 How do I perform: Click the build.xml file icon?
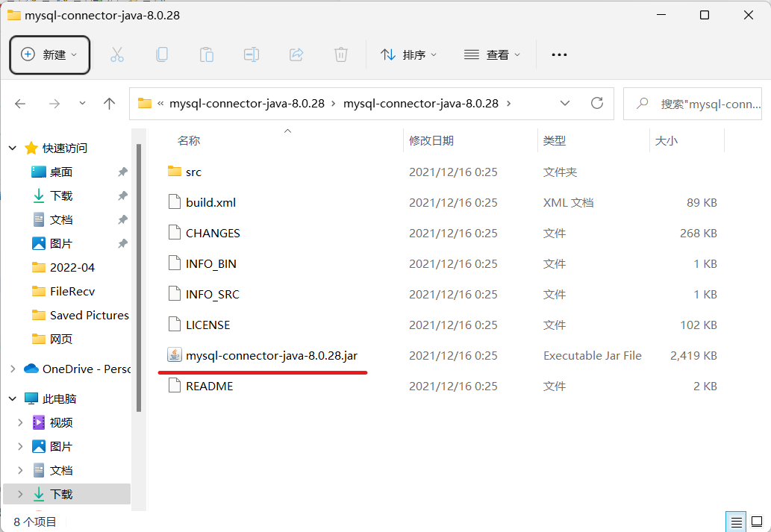click(x=175, y=202)
